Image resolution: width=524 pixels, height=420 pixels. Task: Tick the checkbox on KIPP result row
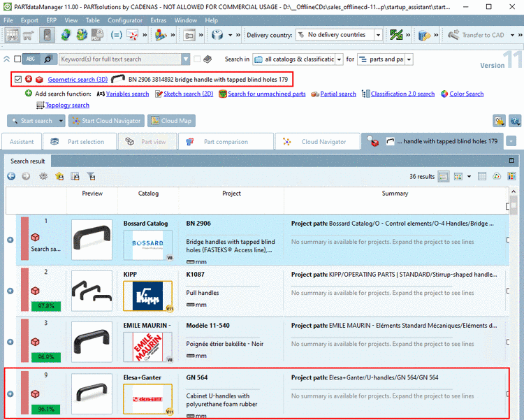[x=508, y=291]
